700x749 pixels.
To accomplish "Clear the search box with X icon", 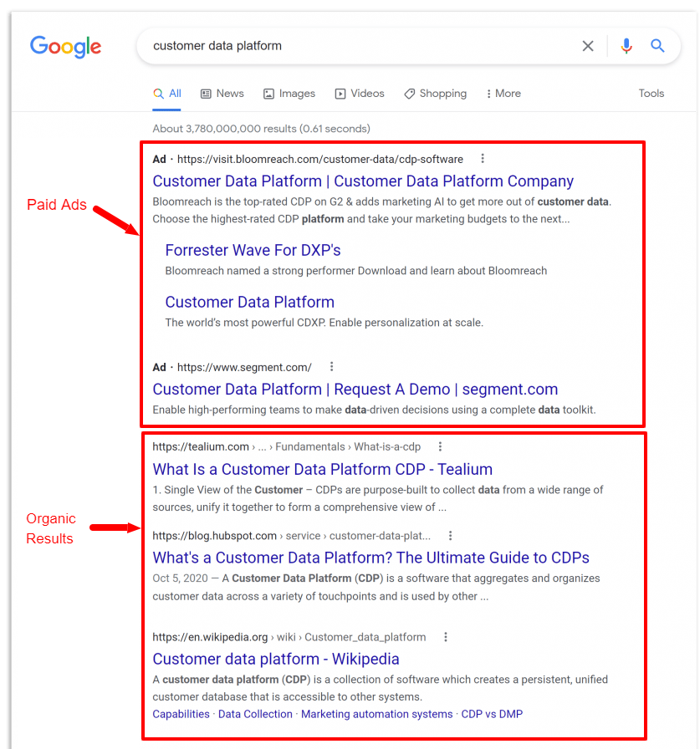I will point(588,46).
